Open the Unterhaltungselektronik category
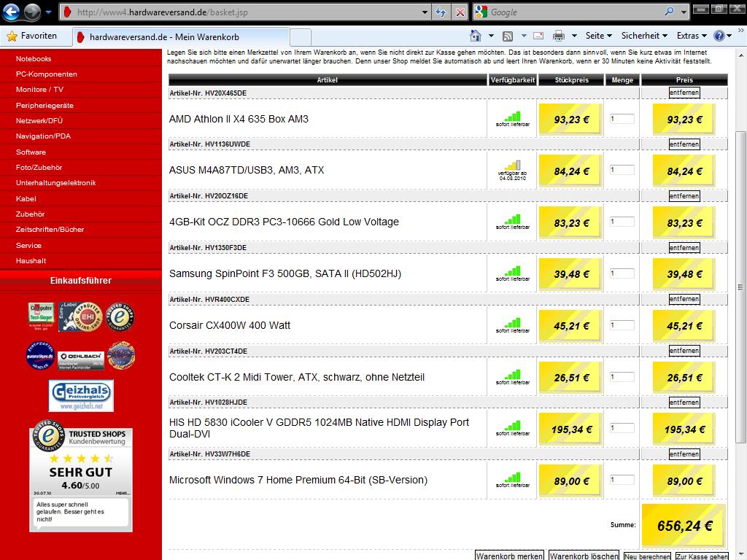The width and height of the screenshot is (747, 560). coord(55,182)
